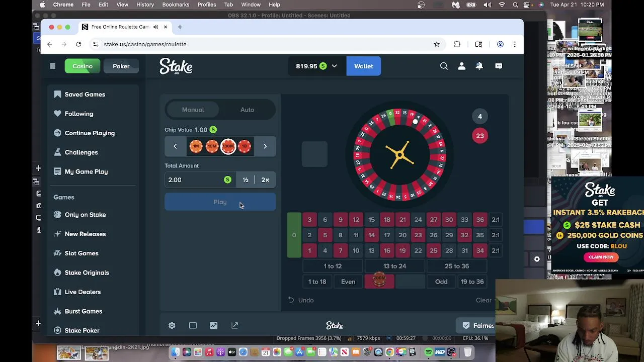The width and height of the screenshot is (644, 362).
Task: Reload the browser page
Action: point(78,44)
